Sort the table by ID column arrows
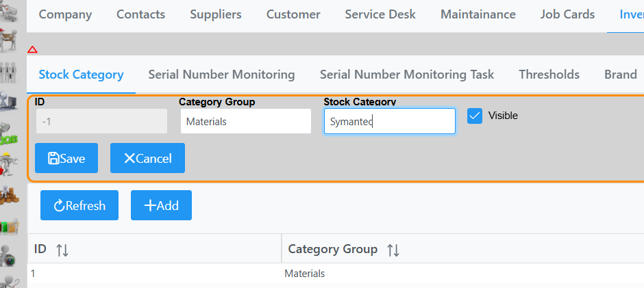Viewport: 644px width, 288px height. pyautogui.click(x=62, y=250)
